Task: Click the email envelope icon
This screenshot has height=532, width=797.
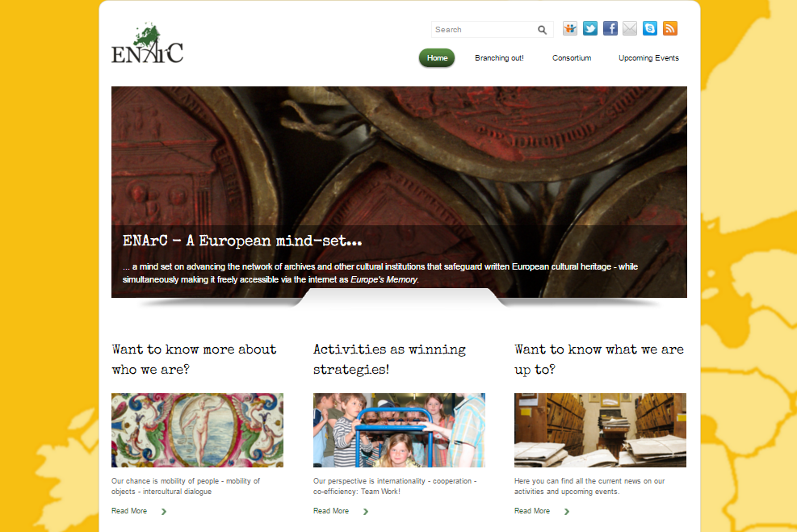Action: click(630, 28)
